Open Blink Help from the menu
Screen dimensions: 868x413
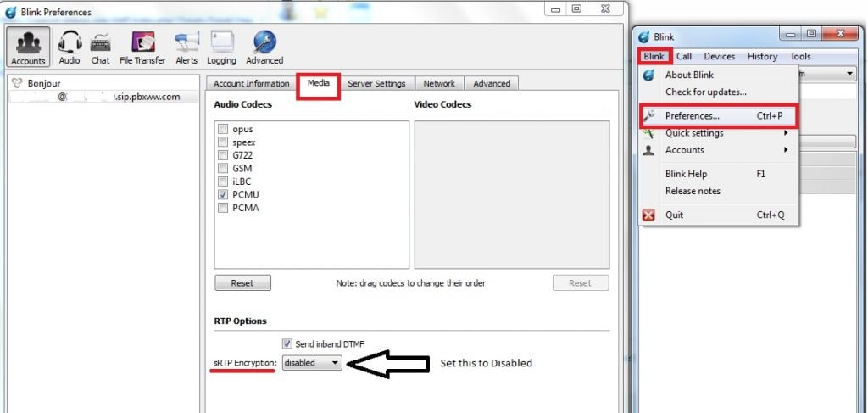point(720,174)
